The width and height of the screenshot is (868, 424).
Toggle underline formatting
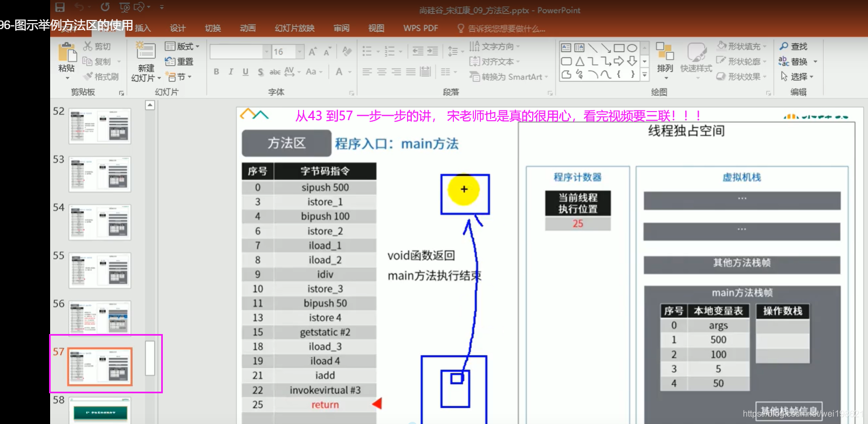click(245, 72)
